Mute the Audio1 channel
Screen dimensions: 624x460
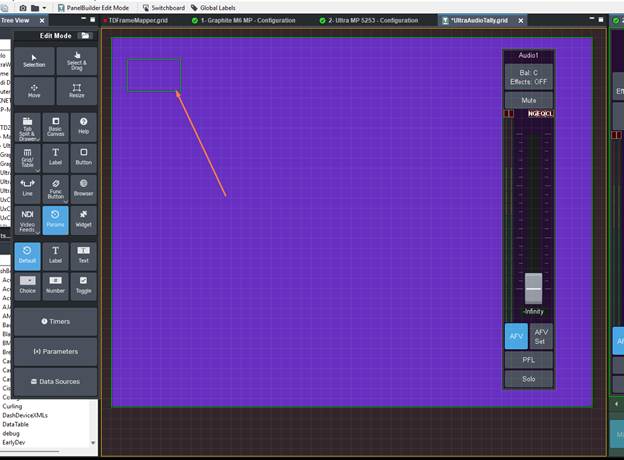pos(528,100)
